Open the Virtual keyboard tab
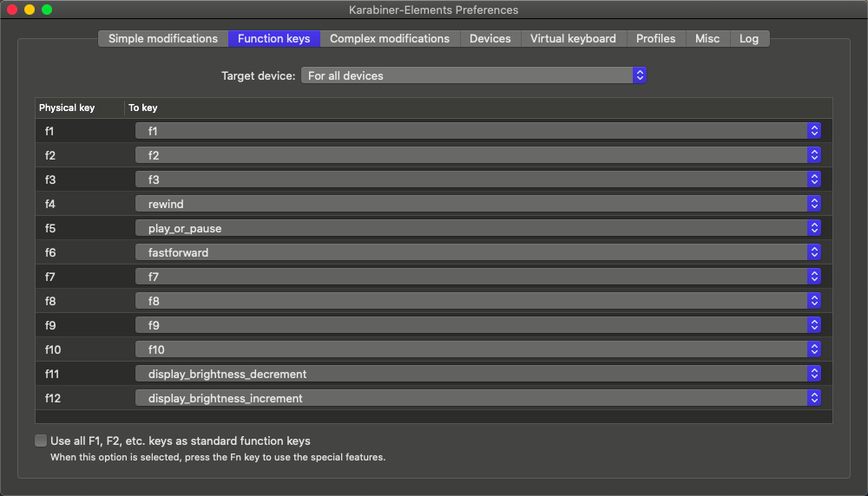 click(x=573, y=39)
